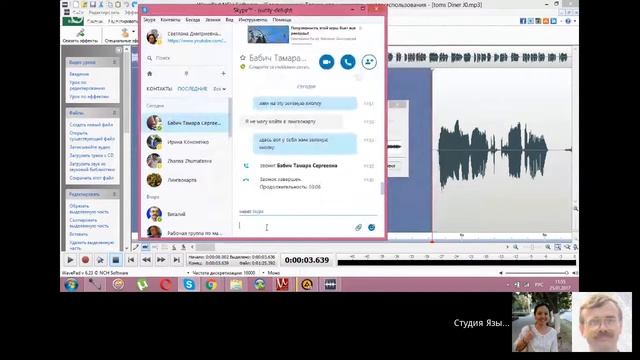Click Сохранить этот файл in WavePad
This screenshot has width=640, height=360.
point(91,178)
